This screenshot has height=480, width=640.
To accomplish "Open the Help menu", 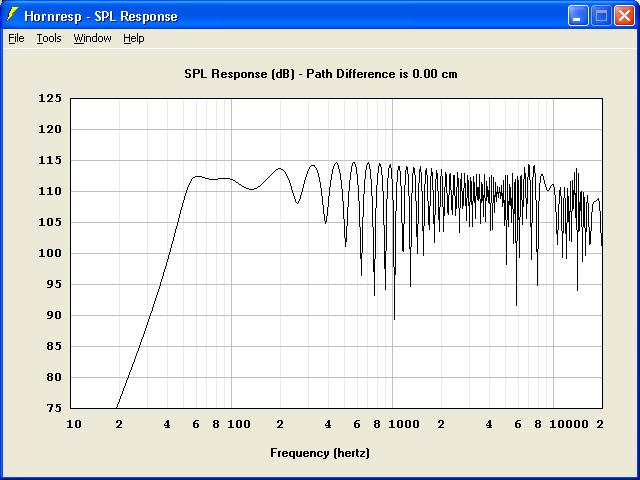I will pyautogui.click(x=134, y=38).
